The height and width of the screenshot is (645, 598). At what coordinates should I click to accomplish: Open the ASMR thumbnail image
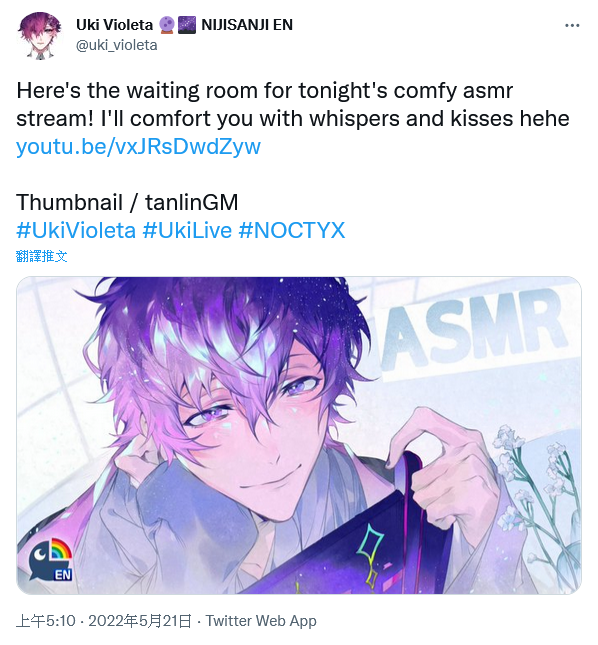299,435
